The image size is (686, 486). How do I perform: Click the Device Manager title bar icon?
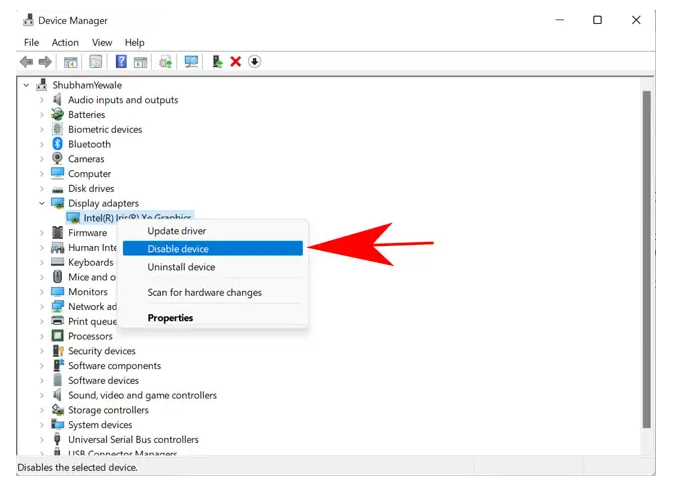click(28, 20)
